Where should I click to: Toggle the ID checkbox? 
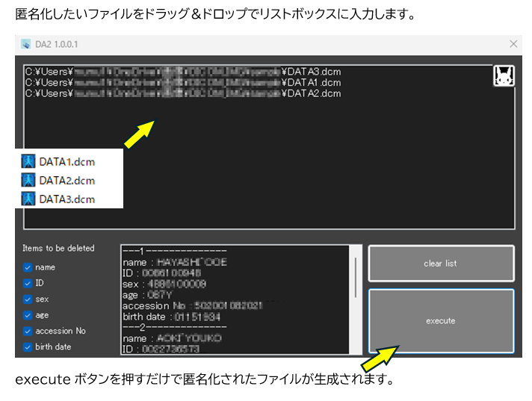(28, 283)
